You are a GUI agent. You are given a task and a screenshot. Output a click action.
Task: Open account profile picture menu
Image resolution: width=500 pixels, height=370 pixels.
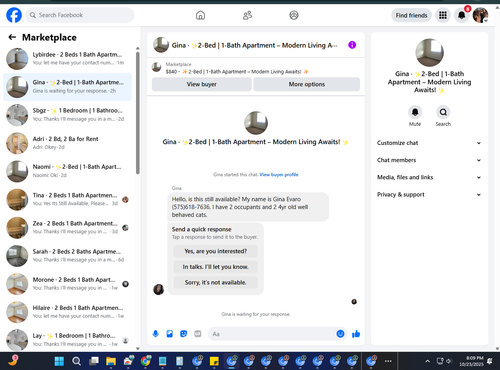click(x=480, y=15)
